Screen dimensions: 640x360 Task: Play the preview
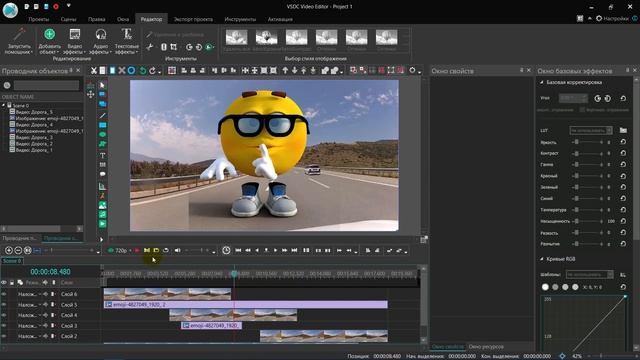(x=276, y=250)
